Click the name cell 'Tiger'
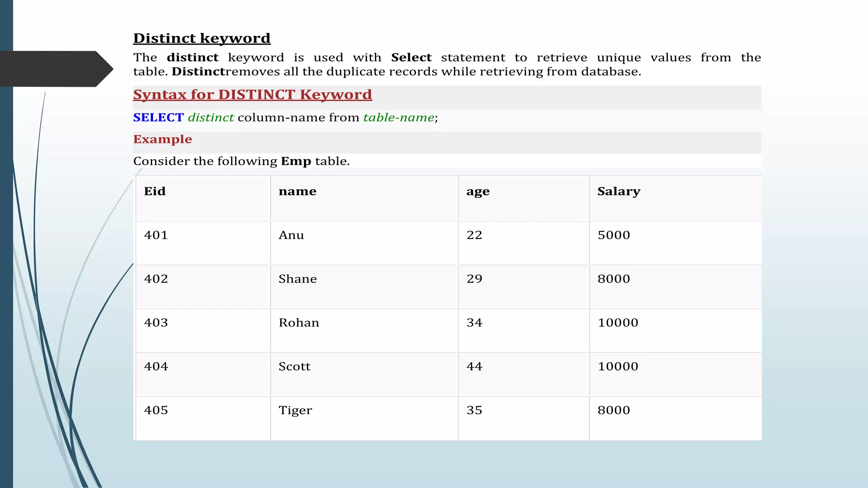Viewport: 868px width, 488px height. tap(364, 419)
